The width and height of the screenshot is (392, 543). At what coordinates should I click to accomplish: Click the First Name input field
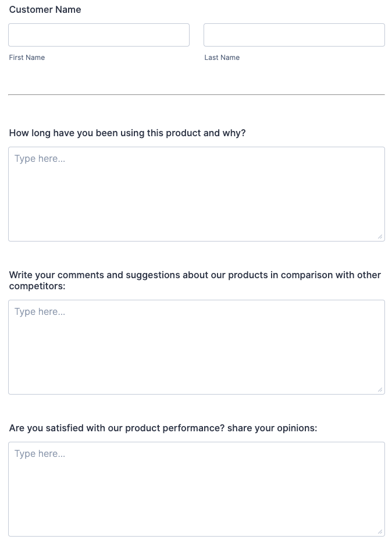tap(99, 35)
